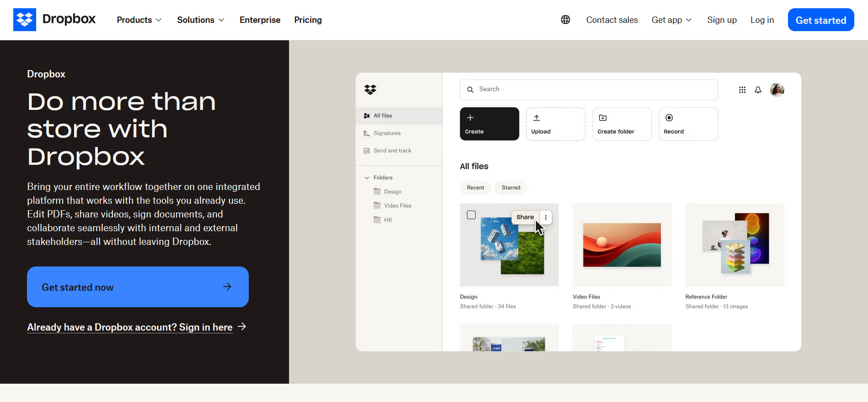Click arrow after Sign in here

tap(242, 326)
